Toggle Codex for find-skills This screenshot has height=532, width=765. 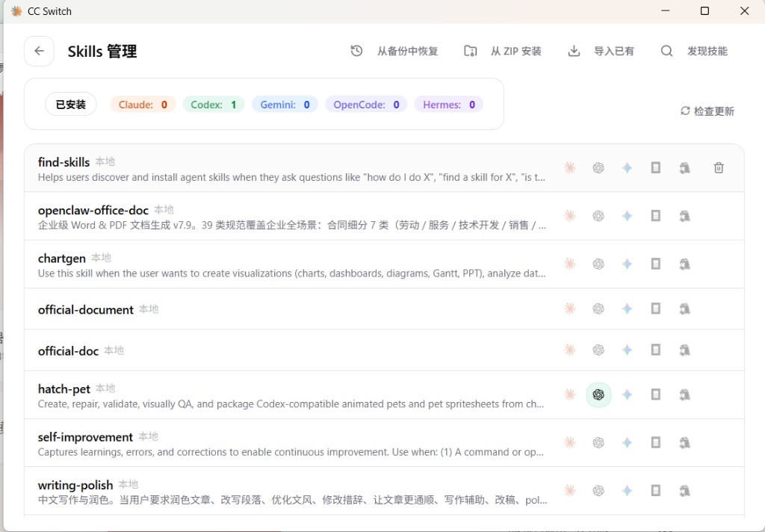point(598,168)
